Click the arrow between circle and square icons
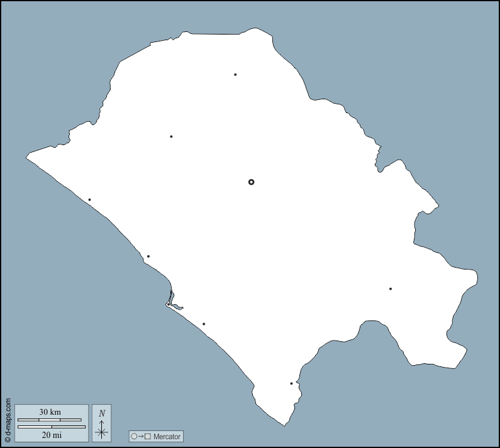This screenshot has width=500, height=448. point(141,436)
